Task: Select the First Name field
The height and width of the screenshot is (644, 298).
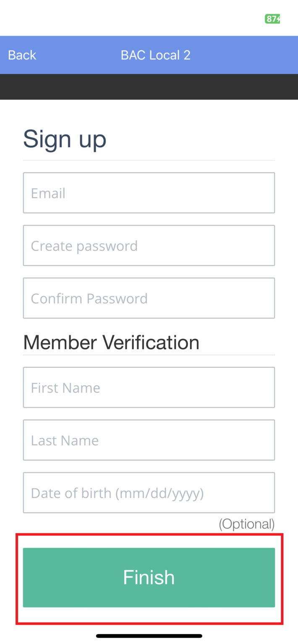Action: (x=149, y=387)
